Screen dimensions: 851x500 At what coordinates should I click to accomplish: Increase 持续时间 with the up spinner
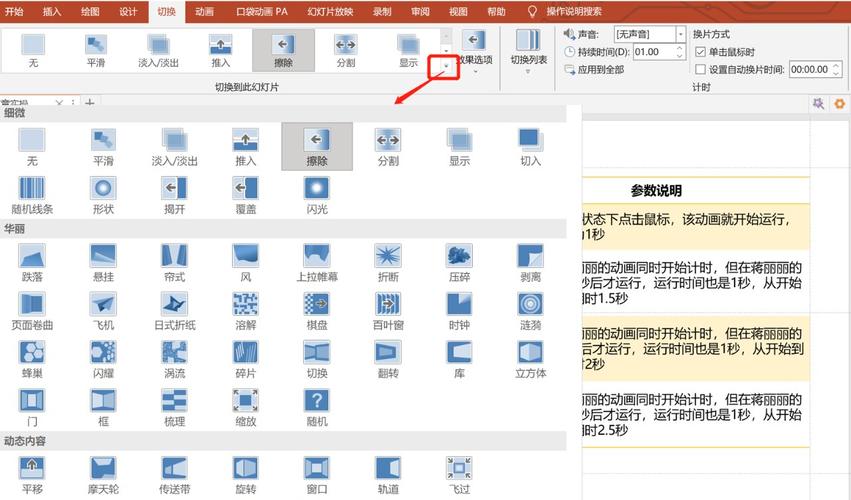point(680,48)
